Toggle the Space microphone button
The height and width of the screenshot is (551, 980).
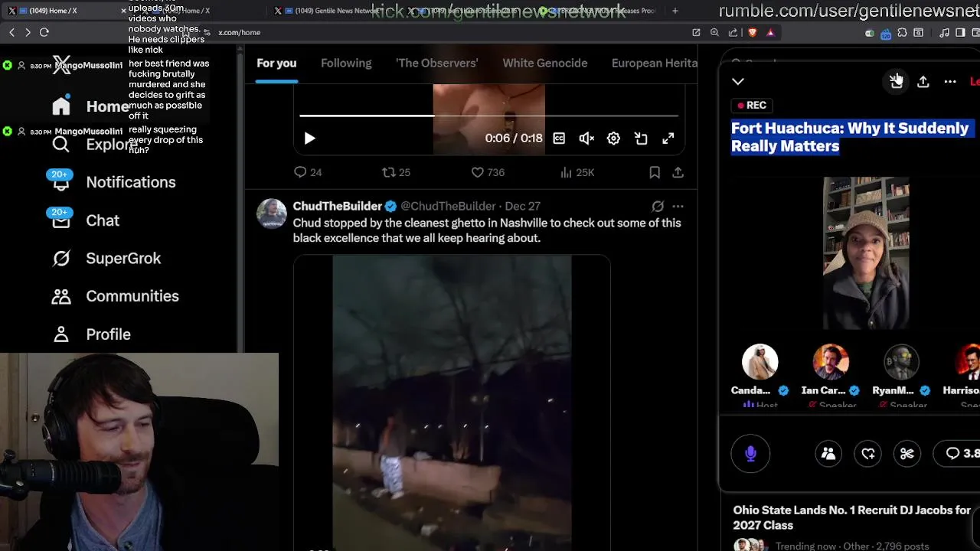(x=750, y=454)
